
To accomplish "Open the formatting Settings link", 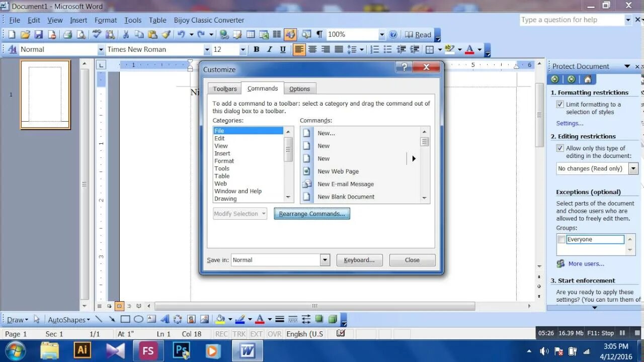I will coord(570,123).
